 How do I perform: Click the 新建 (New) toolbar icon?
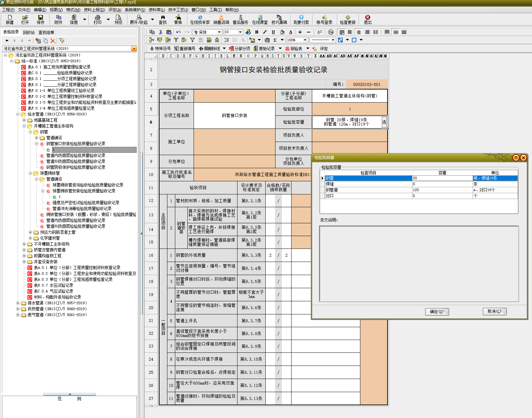(x=10, y=19)
